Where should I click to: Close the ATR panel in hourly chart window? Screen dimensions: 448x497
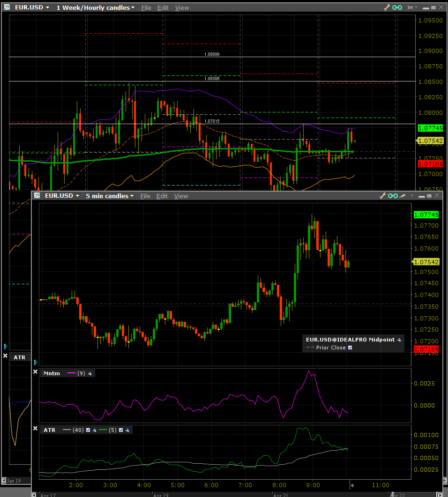pos(5,356)
